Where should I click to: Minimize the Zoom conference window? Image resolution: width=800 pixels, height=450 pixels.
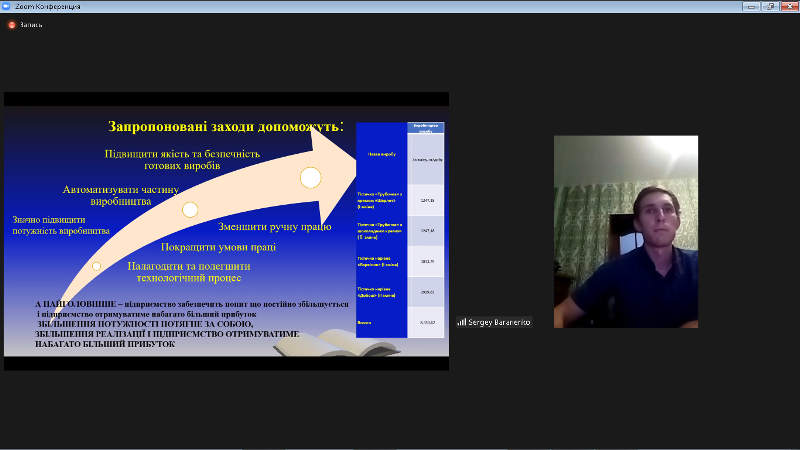point(751,6)
